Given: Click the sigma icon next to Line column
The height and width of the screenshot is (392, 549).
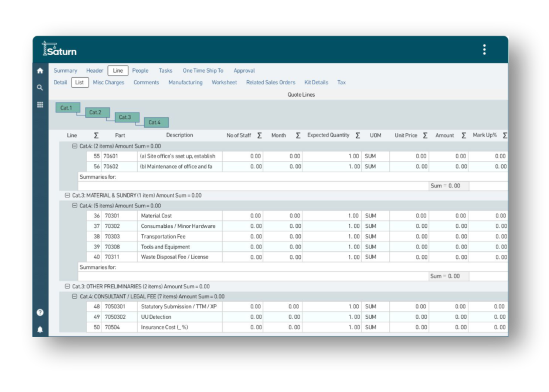Looking at the screenshot, I should 96,135.
